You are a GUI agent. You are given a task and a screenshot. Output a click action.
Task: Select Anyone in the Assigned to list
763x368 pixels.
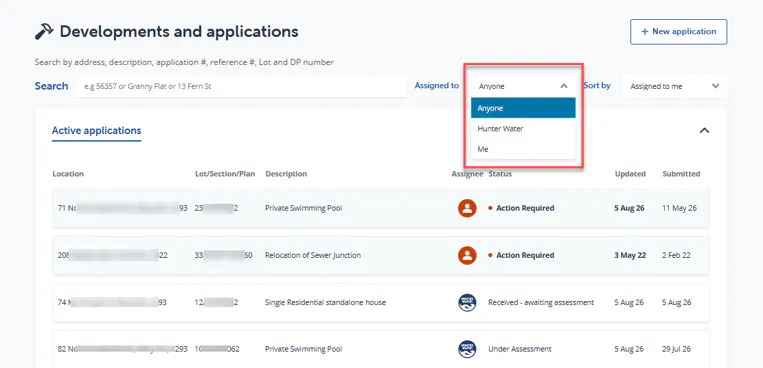click(x=523, y=108)
